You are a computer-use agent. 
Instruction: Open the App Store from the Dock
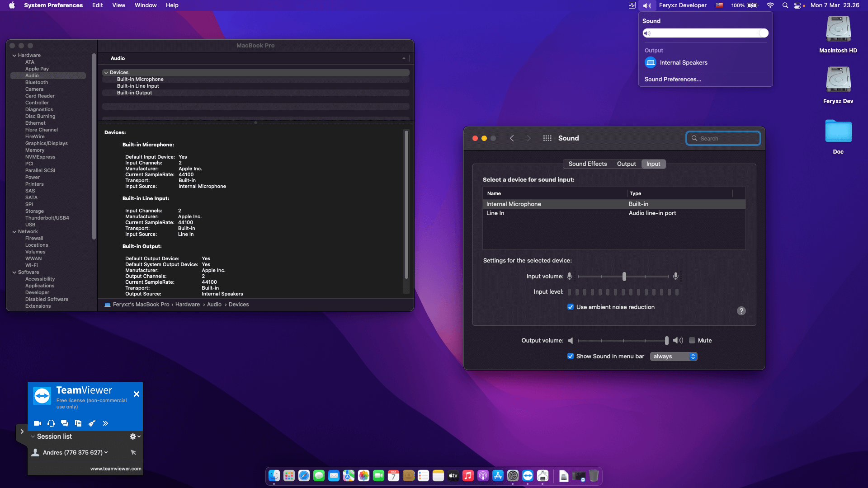(x=498, y=476)
